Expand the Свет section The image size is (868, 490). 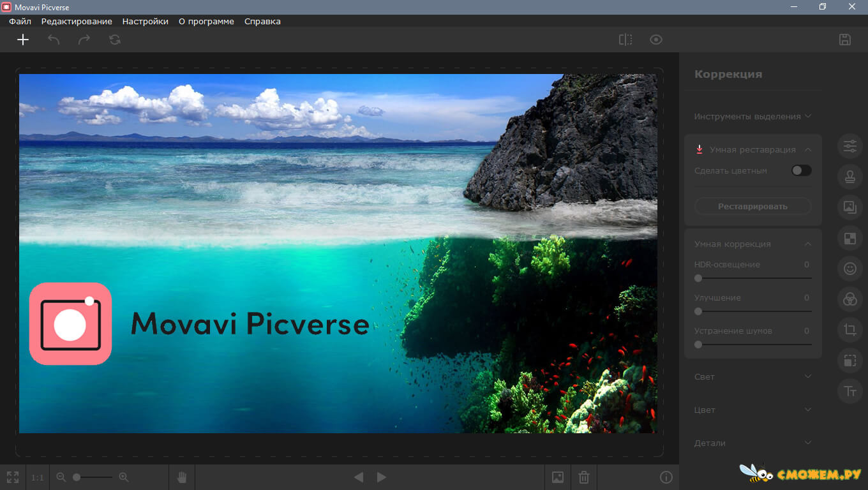point(752,376)
